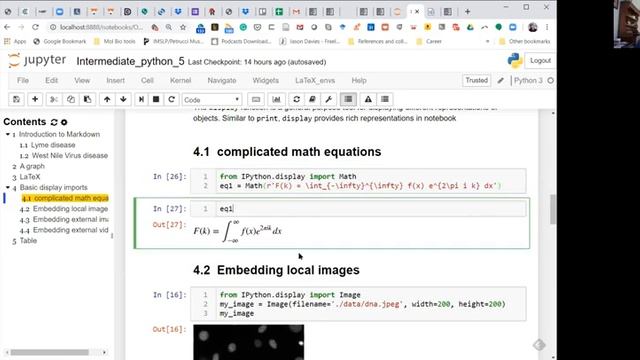The width and height of the screenshot is (640, 360).
Task: Open the wrench configuration toolbar icon
Action: pos(329,99)
